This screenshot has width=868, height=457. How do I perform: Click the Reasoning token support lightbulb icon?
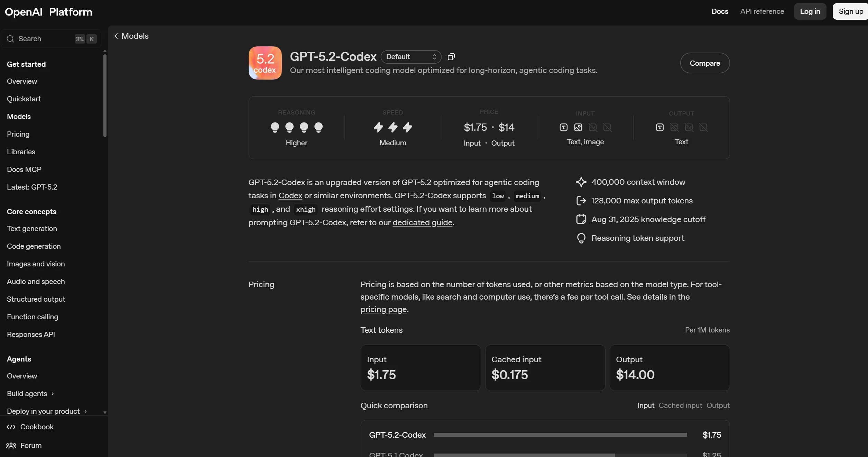(581, 238)
